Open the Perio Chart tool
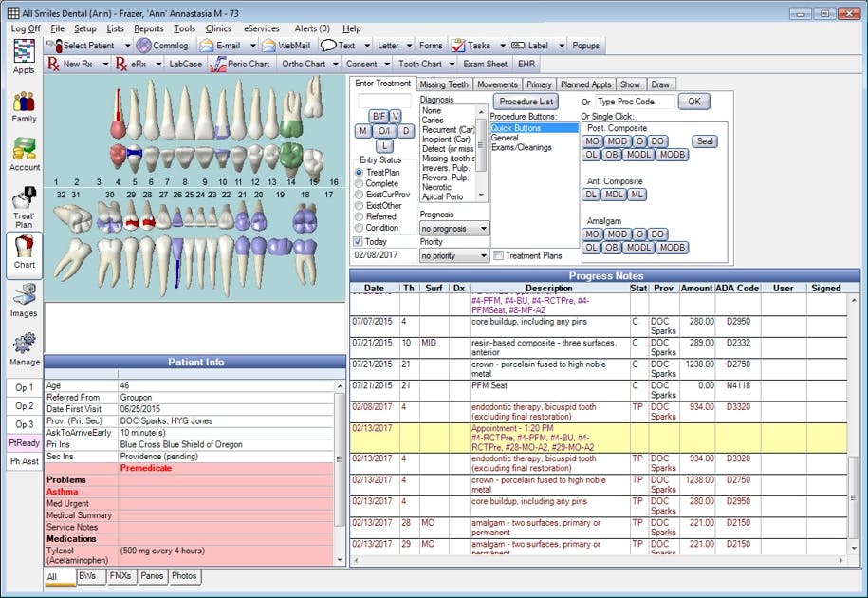Screen dimensions: 868x598 tap(240, 65)
